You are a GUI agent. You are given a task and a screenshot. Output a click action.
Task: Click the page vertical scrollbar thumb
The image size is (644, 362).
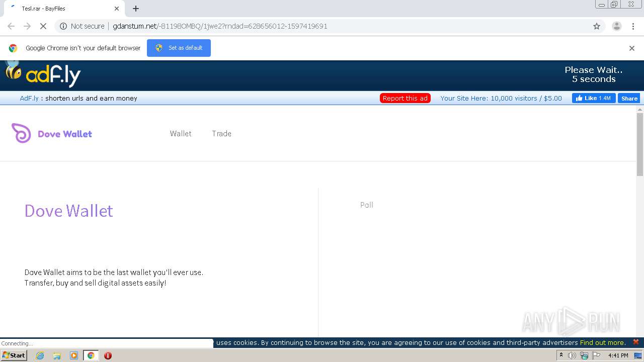[x=640, y=144]
